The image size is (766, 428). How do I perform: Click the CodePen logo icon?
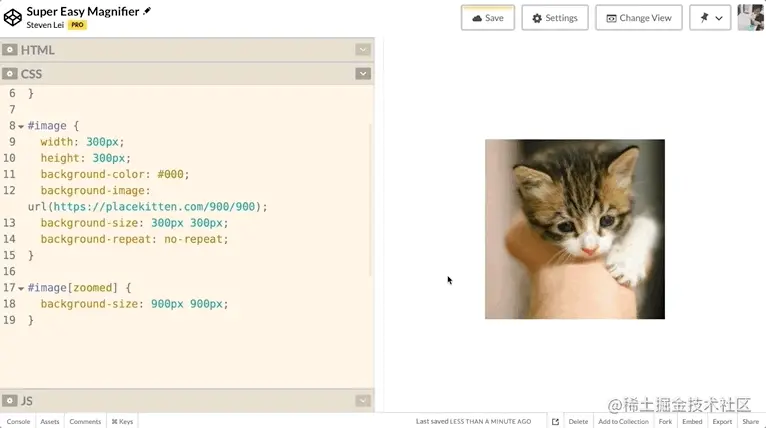pyautogui.click(x=13, y=18)
